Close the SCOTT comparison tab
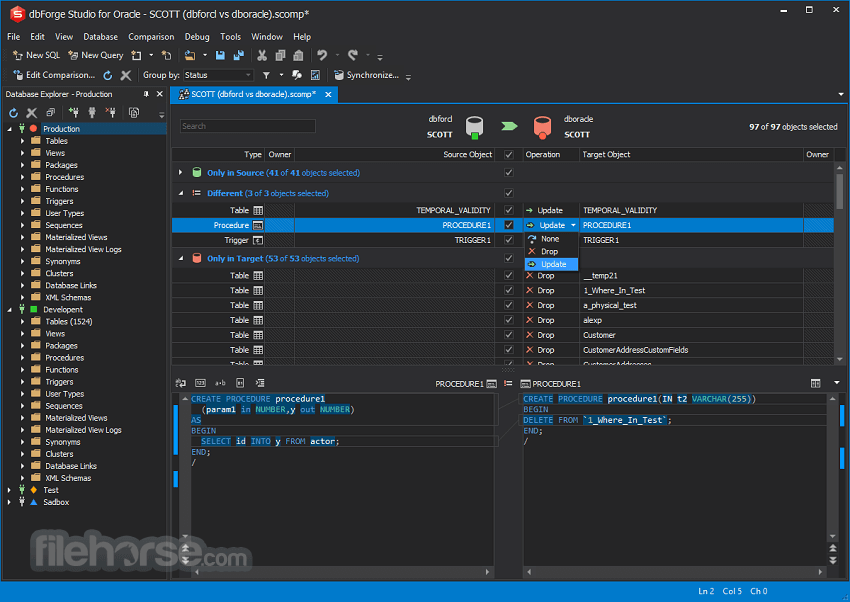 (328, 94)
